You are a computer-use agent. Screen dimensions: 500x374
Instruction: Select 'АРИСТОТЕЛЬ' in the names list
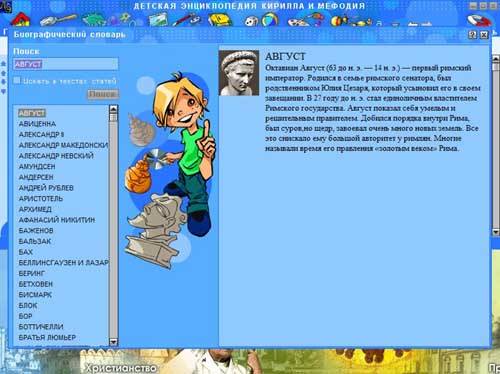(41, 198)
